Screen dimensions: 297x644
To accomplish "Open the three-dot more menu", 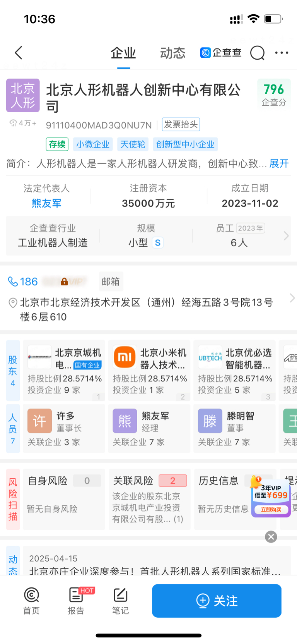I will [x=282, y=53].
